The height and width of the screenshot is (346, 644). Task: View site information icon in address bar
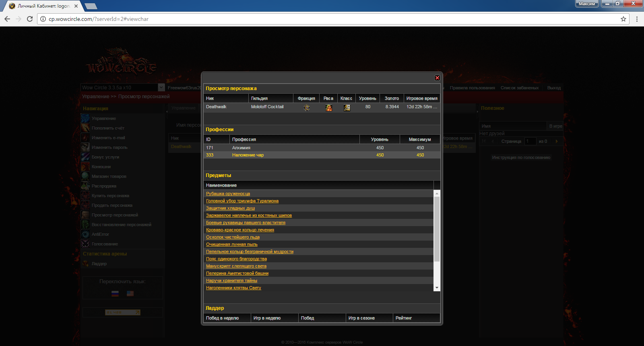click(43, 19)
